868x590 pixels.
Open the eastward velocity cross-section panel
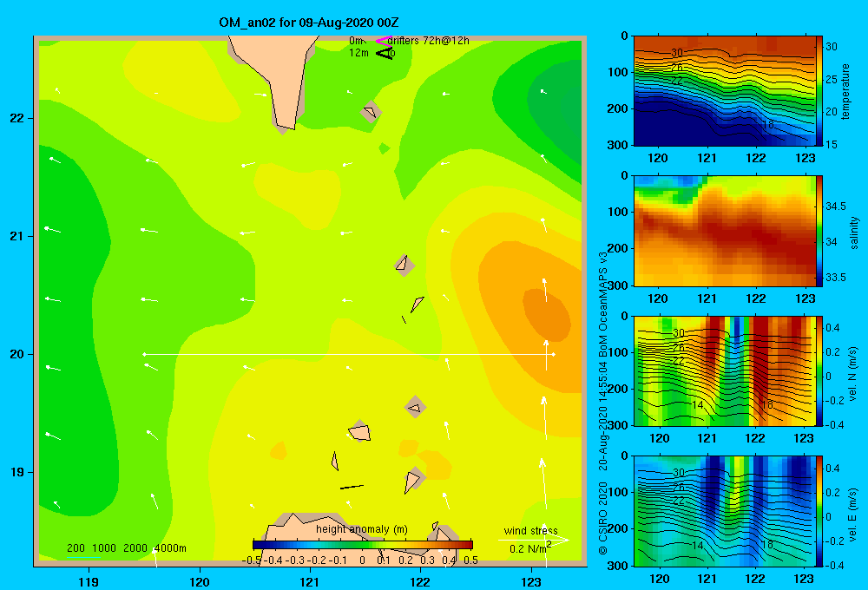point(725,511)
